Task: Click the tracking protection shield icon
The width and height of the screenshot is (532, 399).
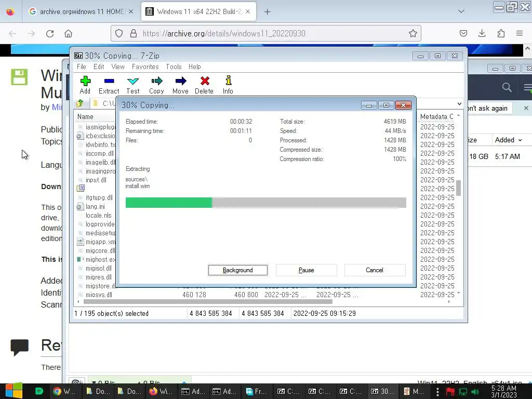Action: [119, 33]
